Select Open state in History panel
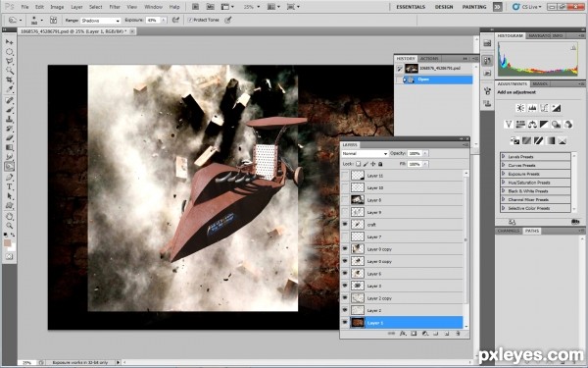 click(x=433, y=79)
